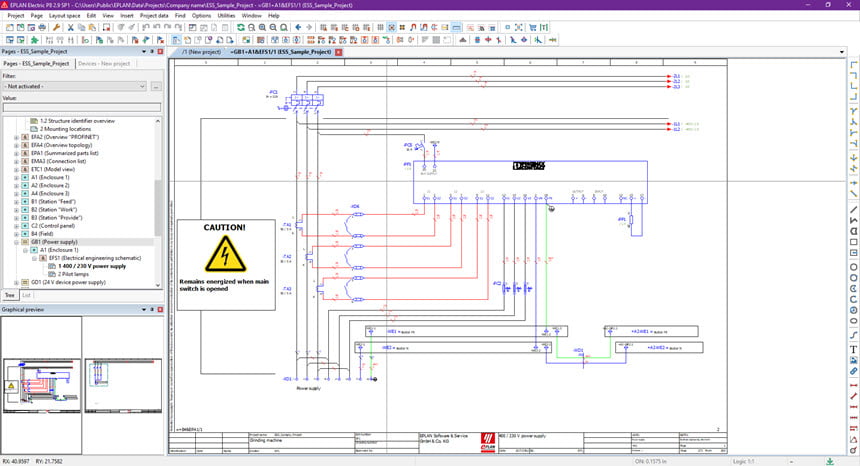Click the List tab below the tree
This screenshot has width=860, height=466.
[26, 295]
